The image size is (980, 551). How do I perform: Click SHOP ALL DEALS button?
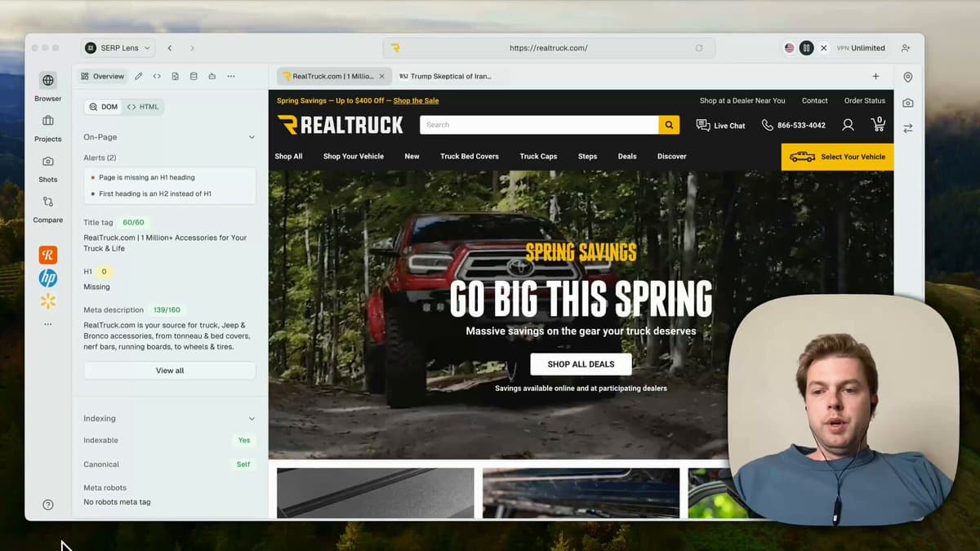click(x=581, y=364)
